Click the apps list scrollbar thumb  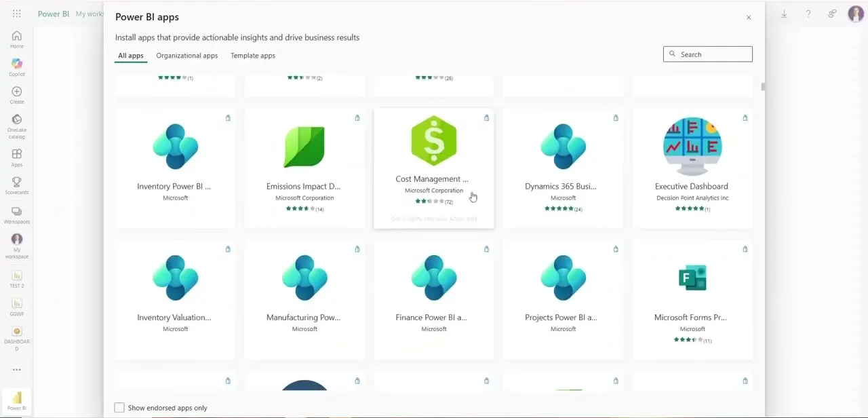tap(764, 87)
